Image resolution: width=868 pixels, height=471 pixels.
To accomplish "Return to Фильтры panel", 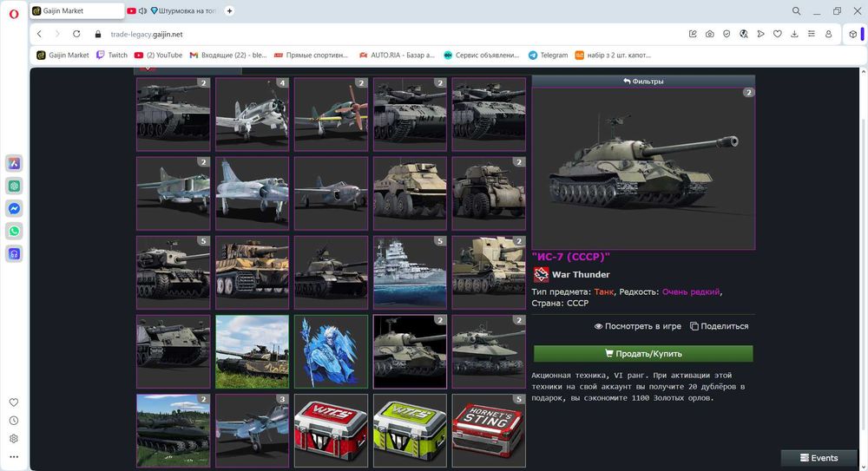I will click(x=643, y=82).
